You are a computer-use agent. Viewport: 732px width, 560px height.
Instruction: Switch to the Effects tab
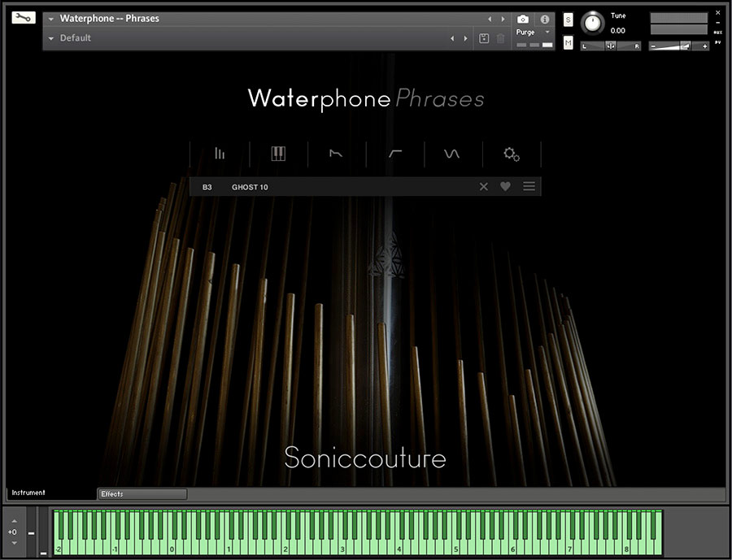coord(142,493)
